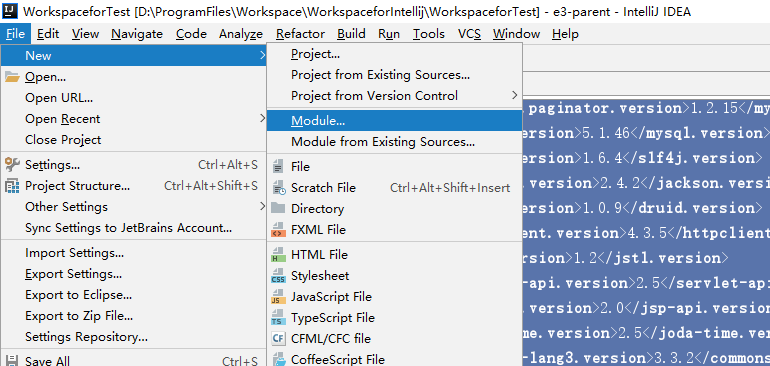This screenshot has height=366, width=770.
Task: Click the JavaScript File JS icon
Action: (x=278, y=297)
